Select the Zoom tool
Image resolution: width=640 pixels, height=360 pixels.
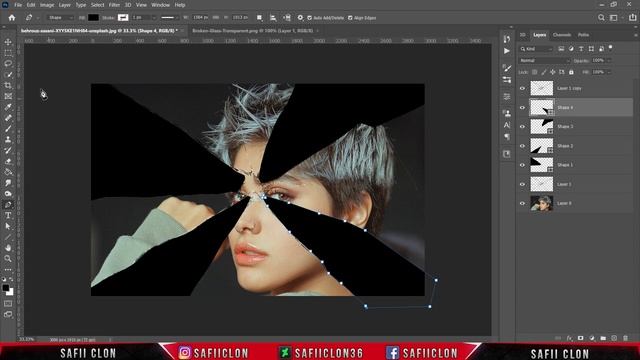pos(8,259)
